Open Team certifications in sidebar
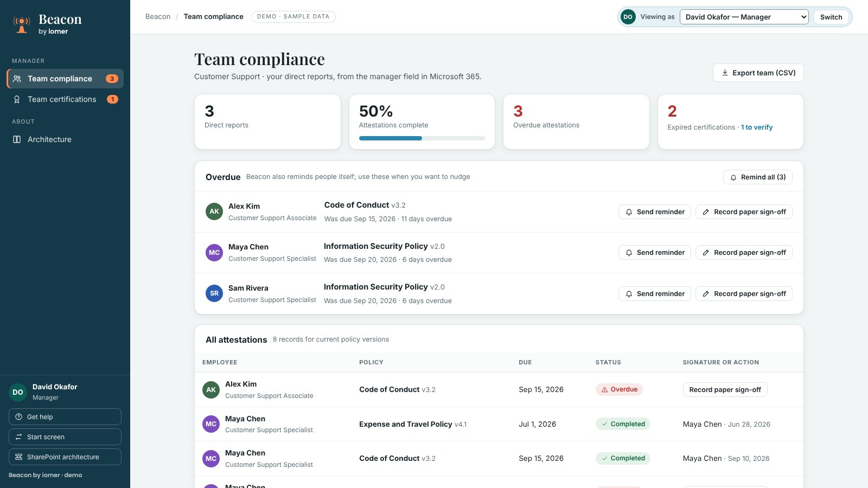This screenshot has height=488, width=868. click(65, 99)
